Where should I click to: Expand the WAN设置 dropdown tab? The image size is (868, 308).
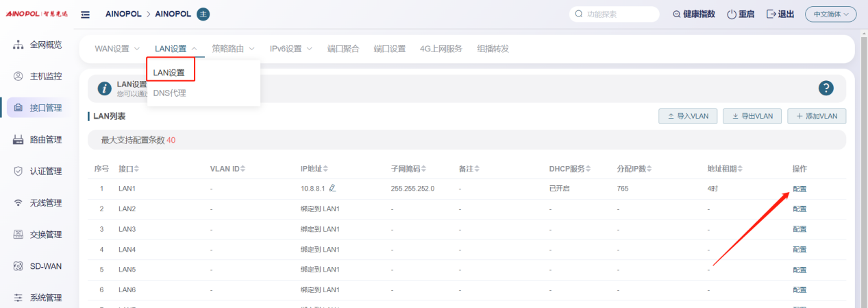[x=116, y=49]
